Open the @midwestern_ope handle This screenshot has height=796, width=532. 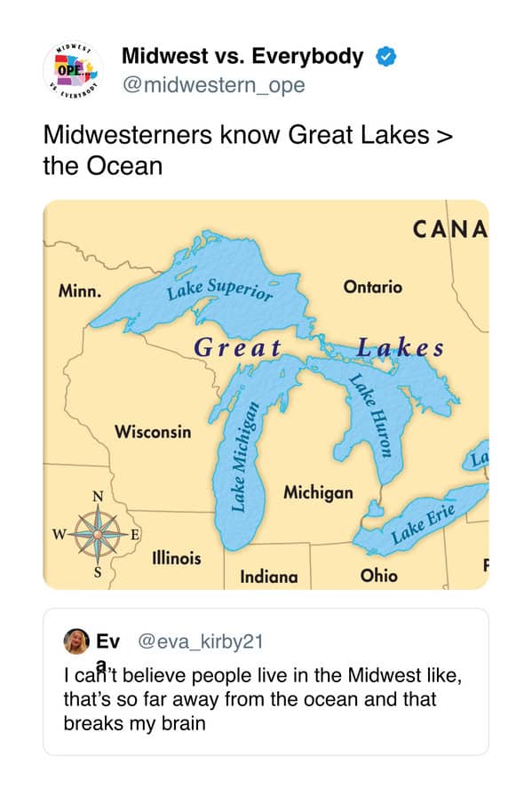coord(213,84)
